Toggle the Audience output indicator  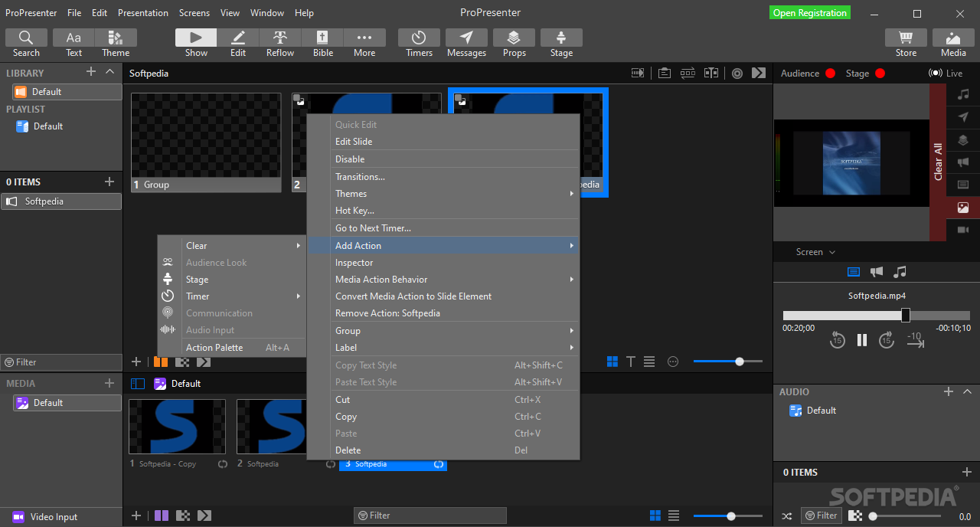point(829,73)
